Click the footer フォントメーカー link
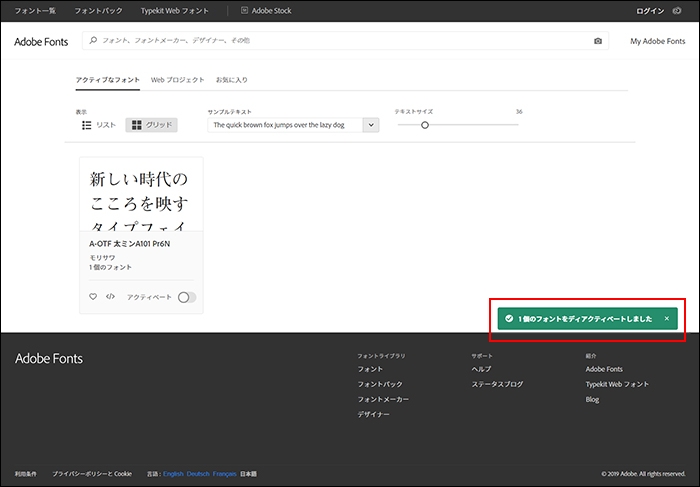 point(383,400)
